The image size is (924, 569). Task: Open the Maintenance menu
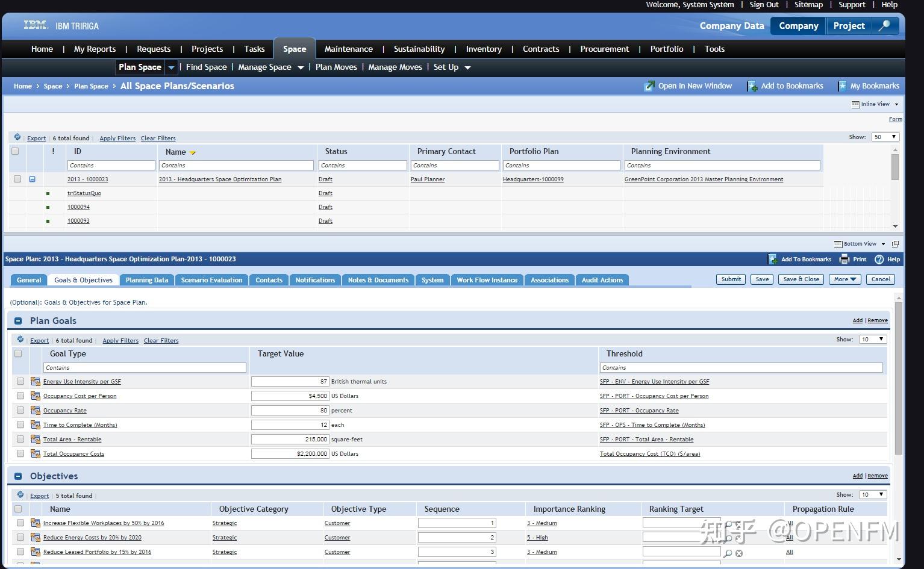tap(348, 49)
